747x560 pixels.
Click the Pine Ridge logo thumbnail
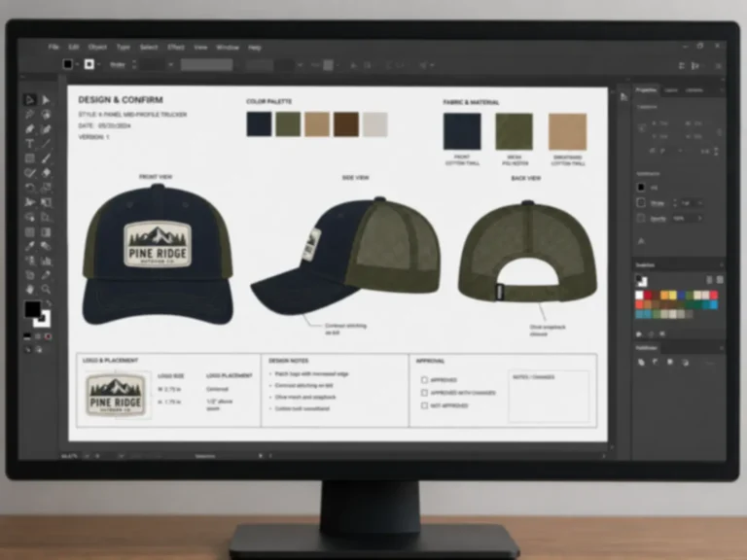[x=116, y=395]
